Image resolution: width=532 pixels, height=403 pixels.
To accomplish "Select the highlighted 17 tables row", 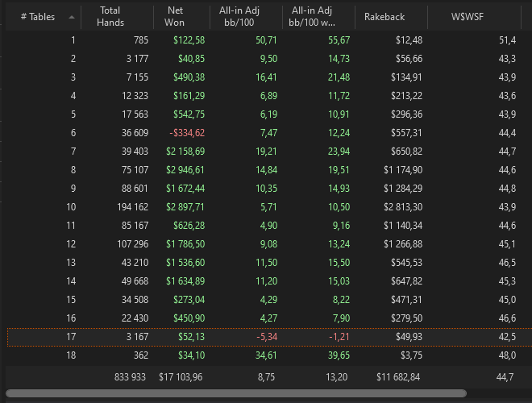I will (x=266, y=337).
